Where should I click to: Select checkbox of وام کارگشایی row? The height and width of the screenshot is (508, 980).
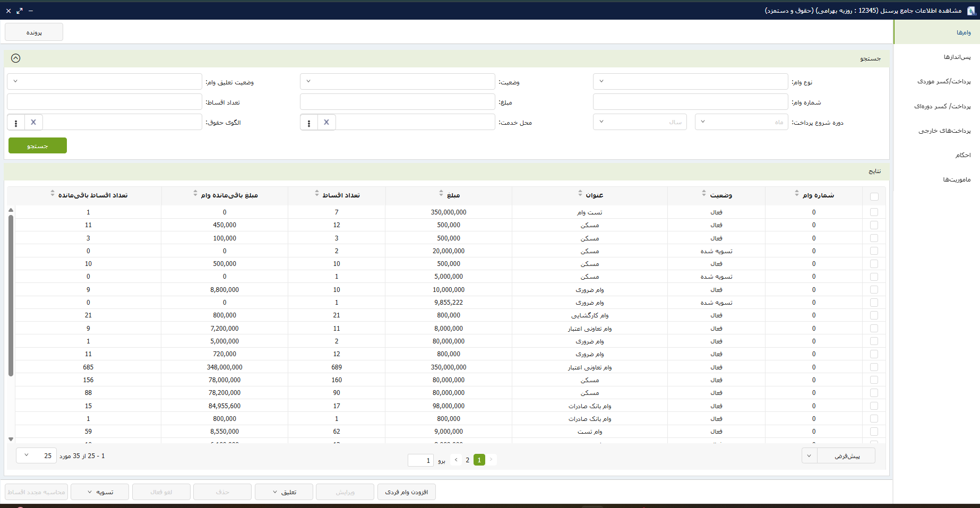coord(874,315)
